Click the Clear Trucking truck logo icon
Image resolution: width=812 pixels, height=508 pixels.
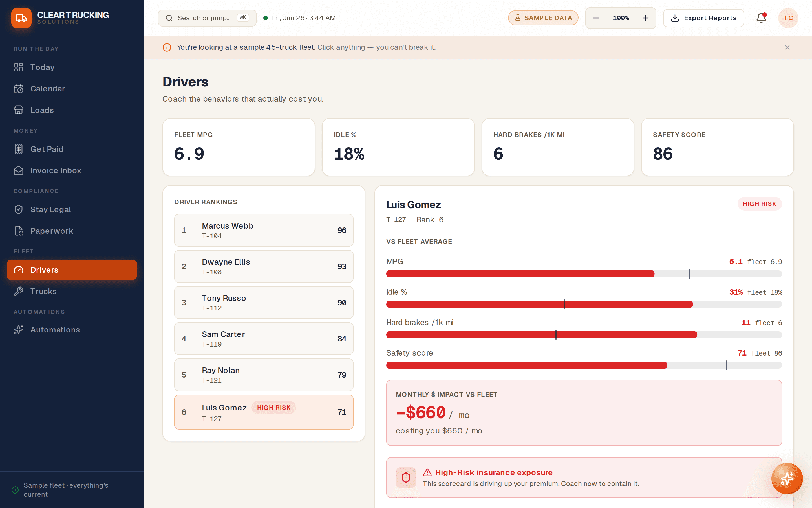tap(21, 18)
